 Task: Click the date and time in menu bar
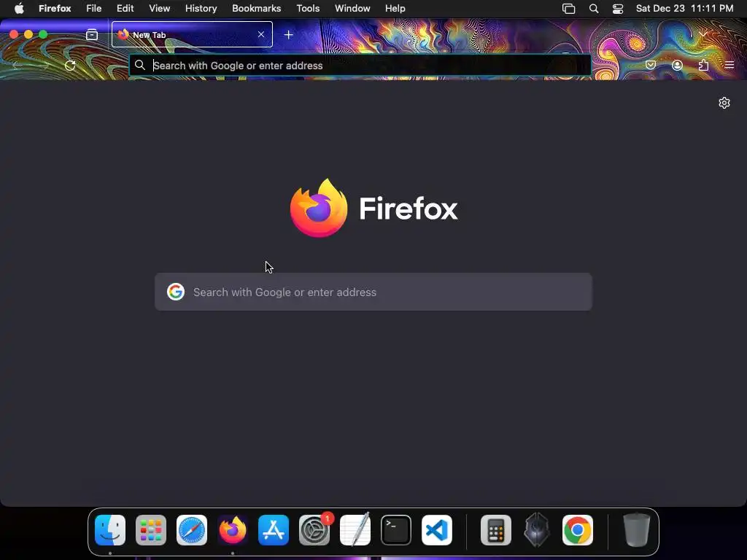[684, 9]
